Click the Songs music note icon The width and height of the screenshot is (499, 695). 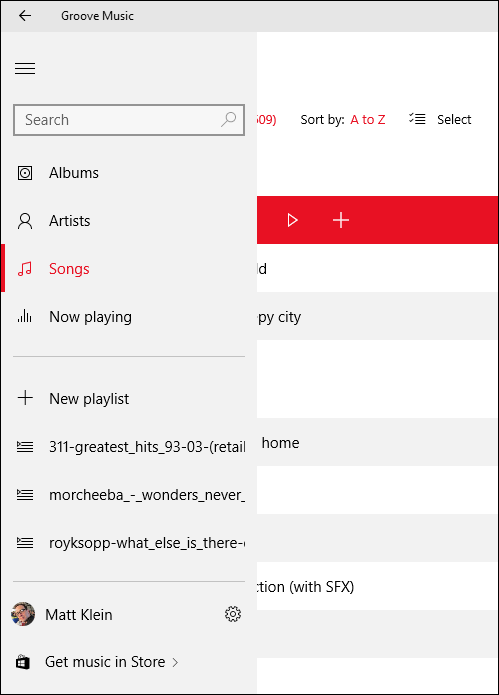[25, 269]
